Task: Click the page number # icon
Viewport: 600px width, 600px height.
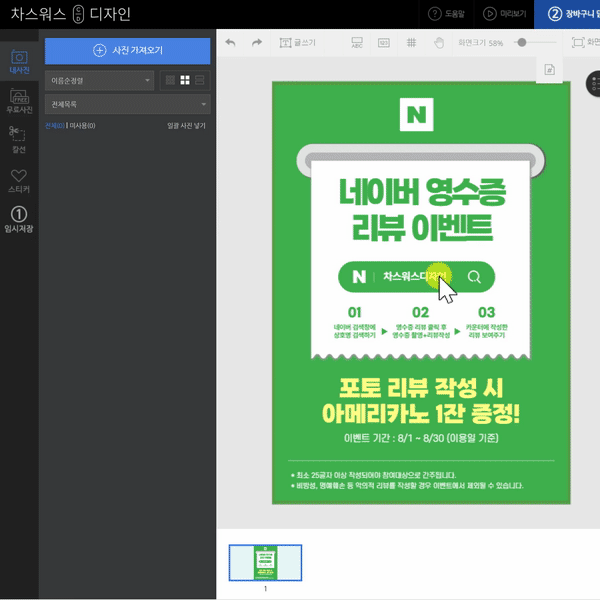Action: click(549, 70)
